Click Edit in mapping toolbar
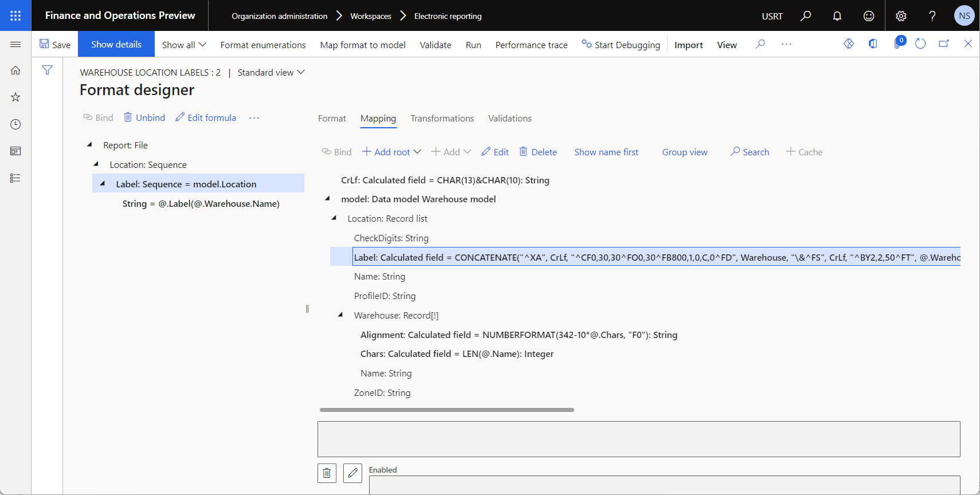 (x=495, y=152)
